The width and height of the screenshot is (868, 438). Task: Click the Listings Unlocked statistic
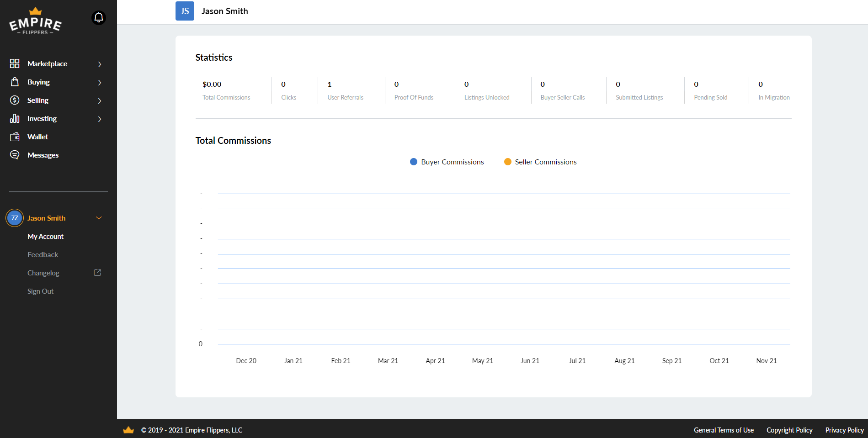click(487, 90)
